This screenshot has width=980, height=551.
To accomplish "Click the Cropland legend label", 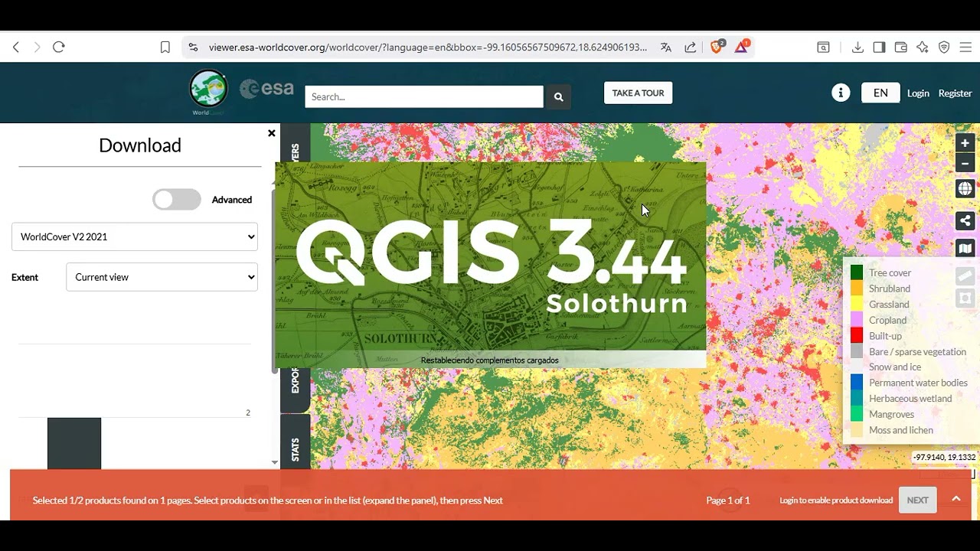I will coord(887,320).
